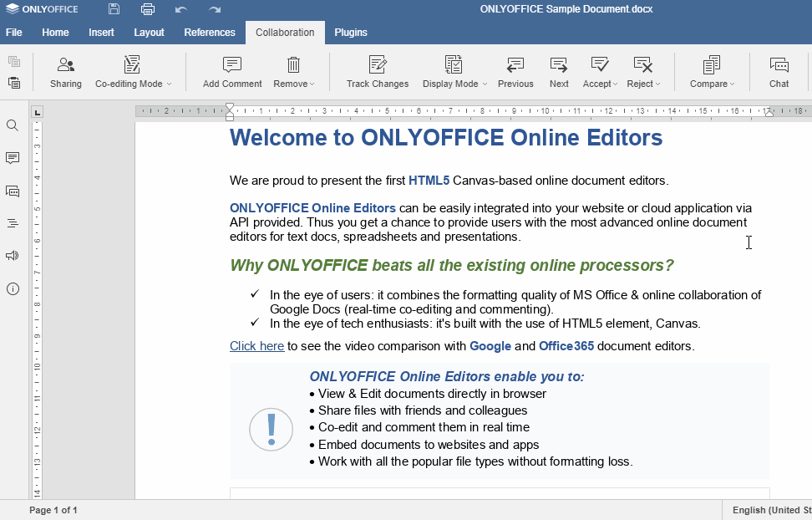Image resolution: width=812 pixels, height=520 pixels.
Task: Accept the current change
Action: tap(600, 64)
